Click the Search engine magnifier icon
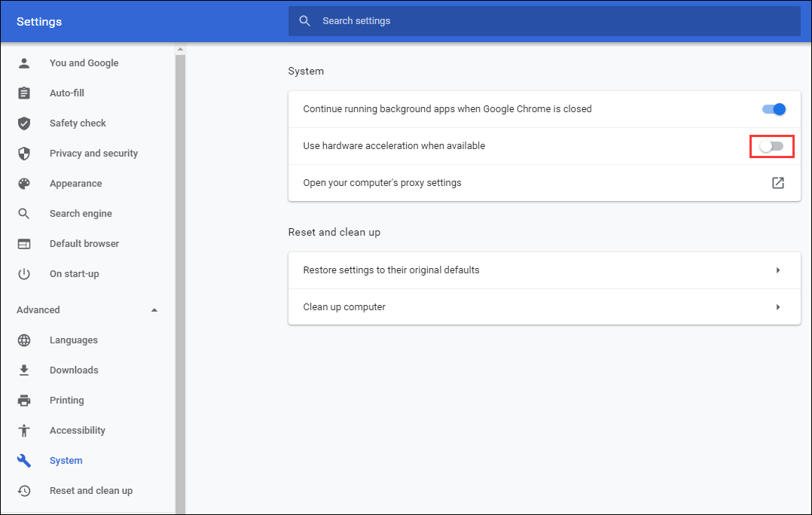The image size is (812, 515). [x=24, y=214]
